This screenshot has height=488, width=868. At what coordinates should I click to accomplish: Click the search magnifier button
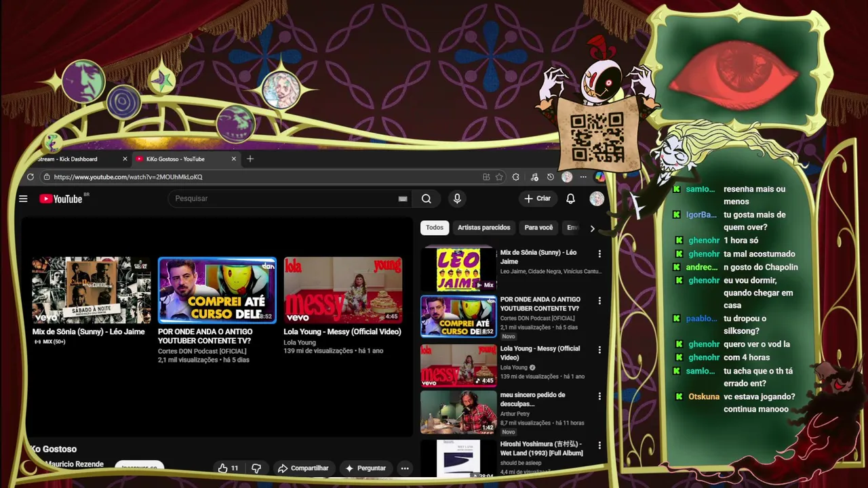click(x=426, y=199)
